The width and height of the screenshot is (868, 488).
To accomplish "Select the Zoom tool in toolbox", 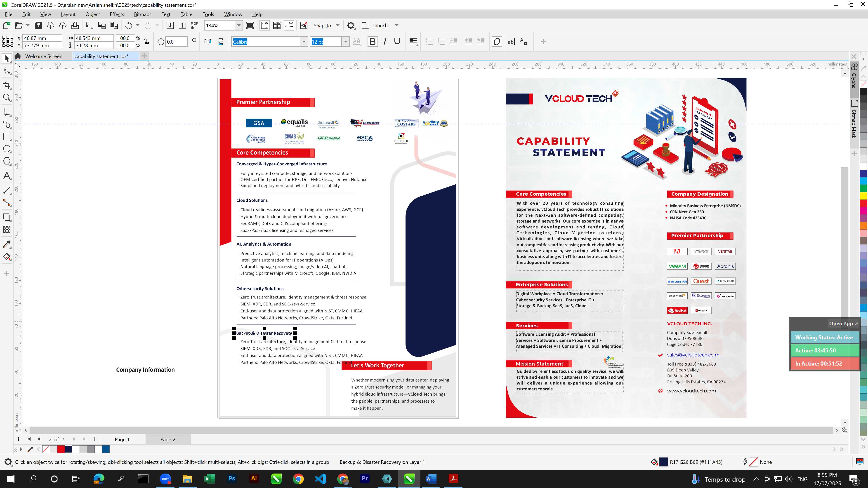I will coord(7,98).
